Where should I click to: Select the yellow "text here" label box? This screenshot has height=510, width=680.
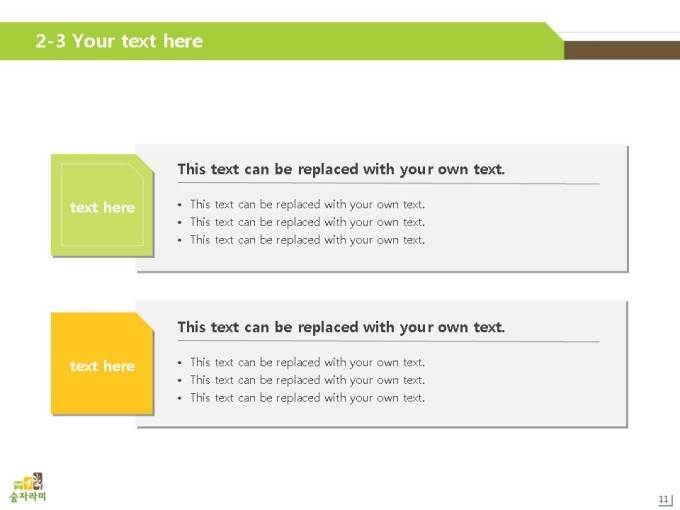coord(102,363)
